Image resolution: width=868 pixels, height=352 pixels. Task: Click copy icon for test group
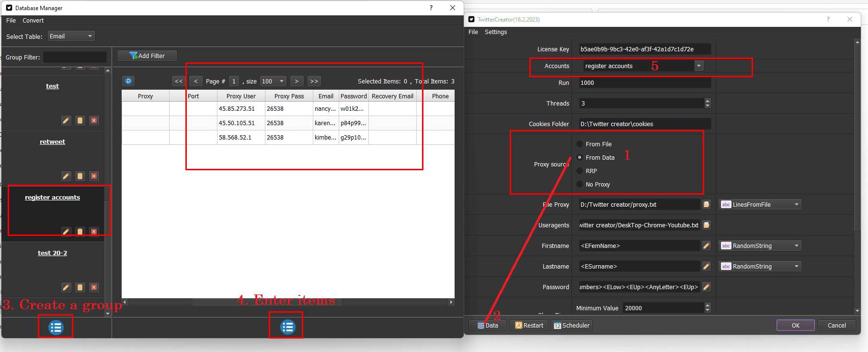pos(80,120)
